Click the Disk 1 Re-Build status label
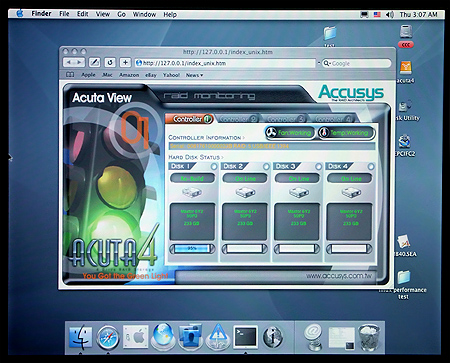This screenshot has width=450, height=363. (192, 178)
